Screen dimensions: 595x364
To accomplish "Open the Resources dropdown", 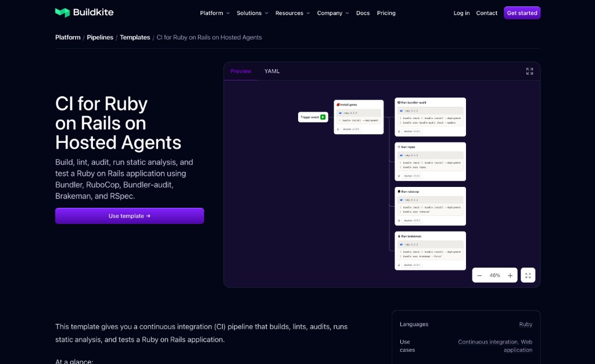I will [292, 13].
